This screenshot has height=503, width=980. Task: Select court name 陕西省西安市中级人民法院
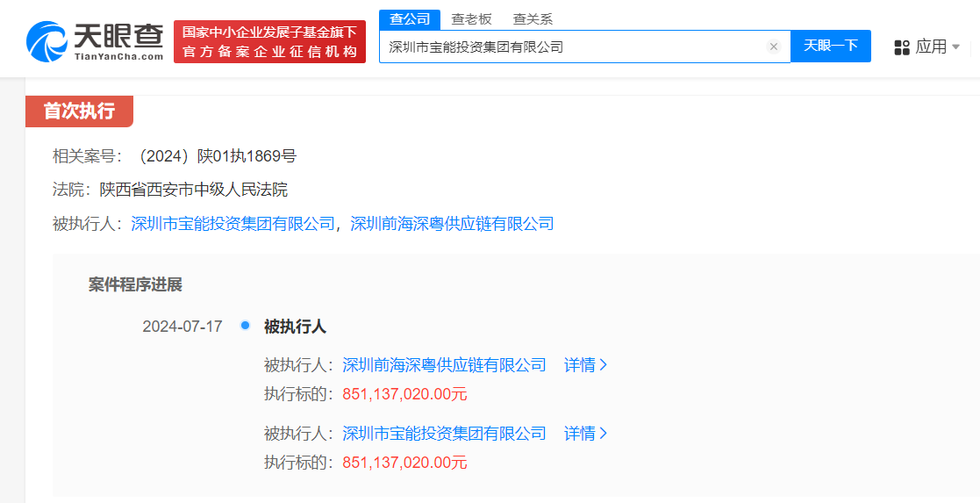pyautogui.click(x=194, y=190)
